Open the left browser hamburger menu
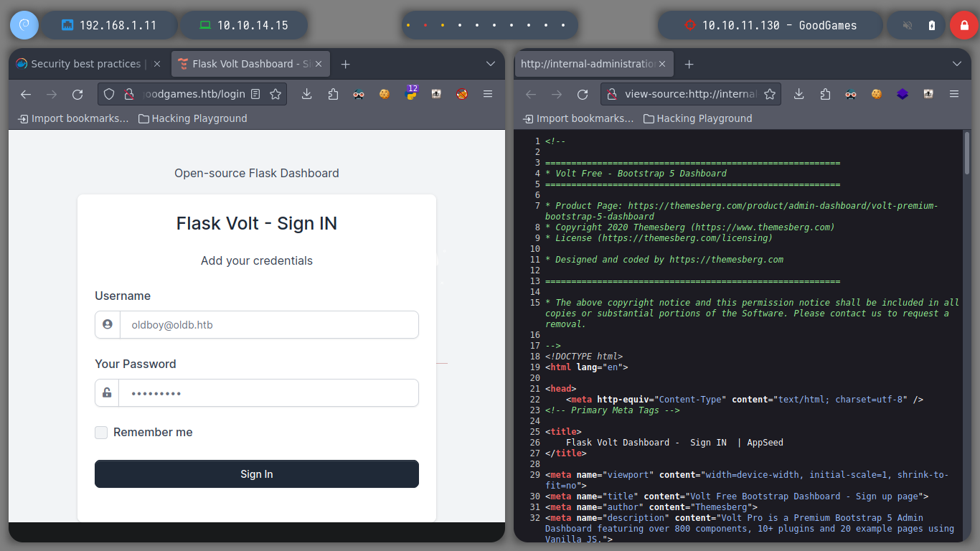This screenshot has width=980, height=551. pyautogui.click(x=488, y=94)
